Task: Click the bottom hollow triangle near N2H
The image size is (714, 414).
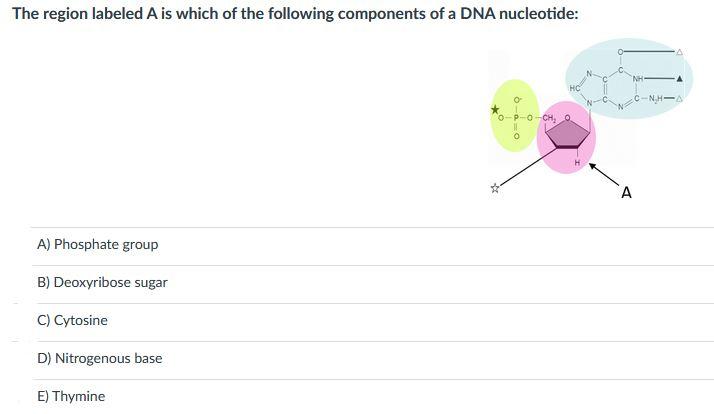Action: pyautogui.click(x=679, y=98)
